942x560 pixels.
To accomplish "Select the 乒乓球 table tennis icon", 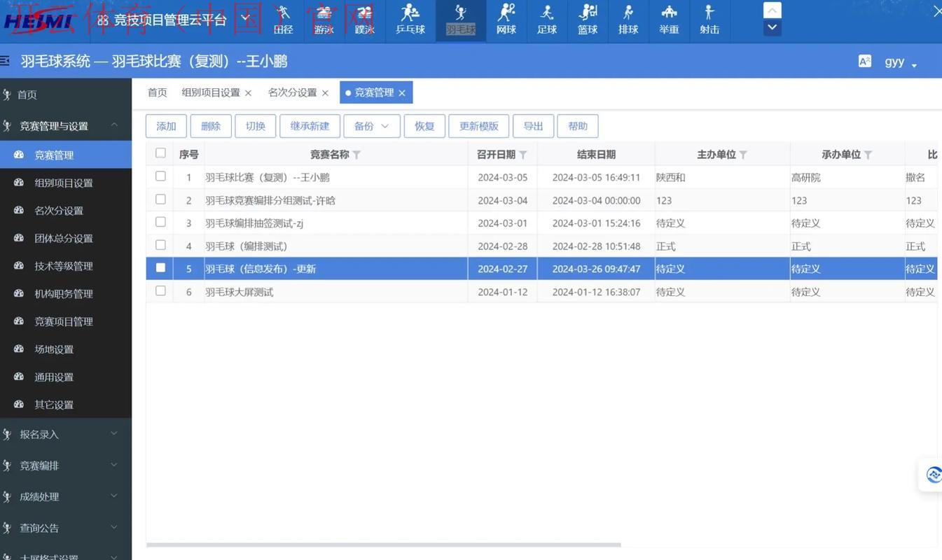I will [x=409, y=20].
